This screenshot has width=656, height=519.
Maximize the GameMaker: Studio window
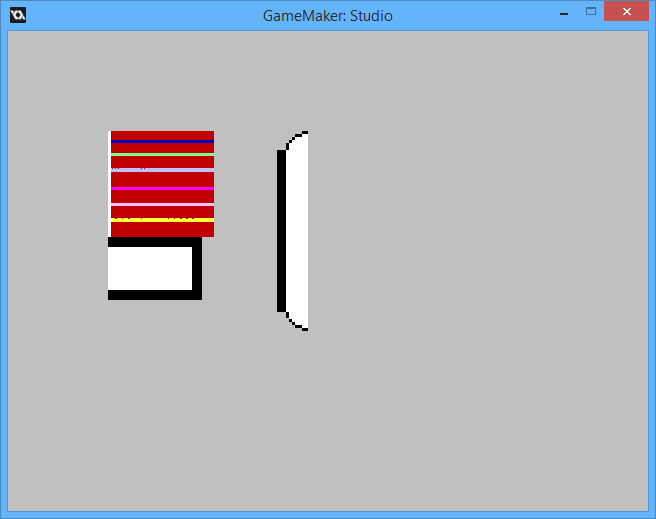591,12
